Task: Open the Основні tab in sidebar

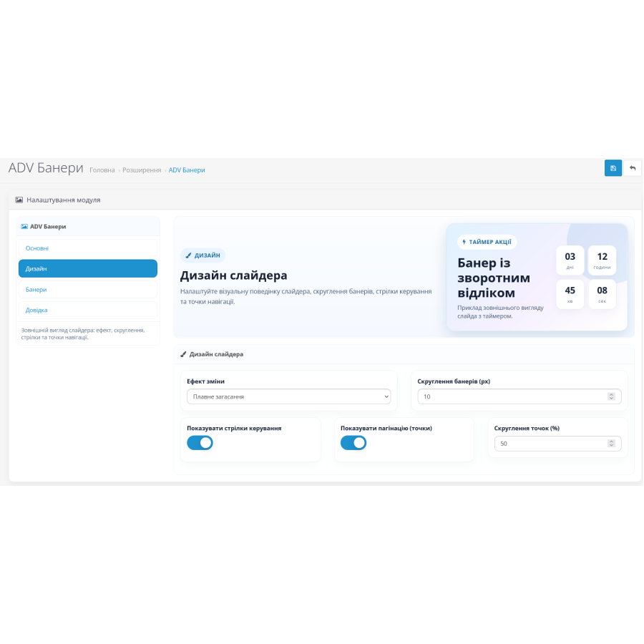Action: [88, 248]
